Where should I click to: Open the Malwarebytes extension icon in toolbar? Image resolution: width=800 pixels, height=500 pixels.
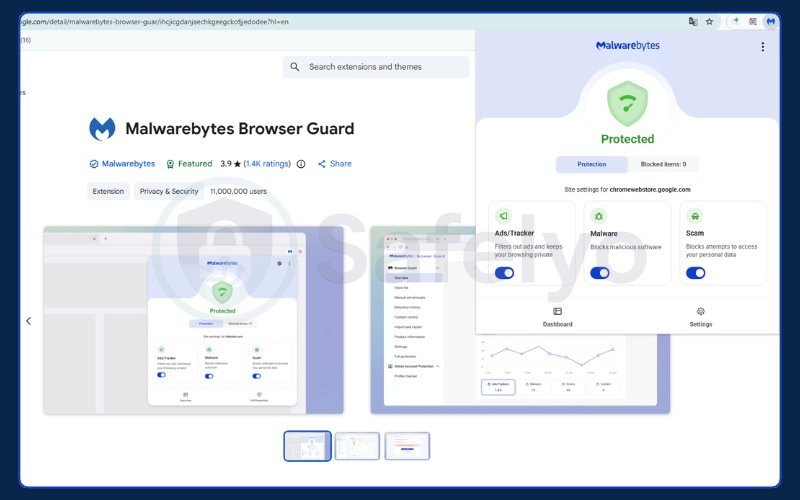tap(770, 21)
